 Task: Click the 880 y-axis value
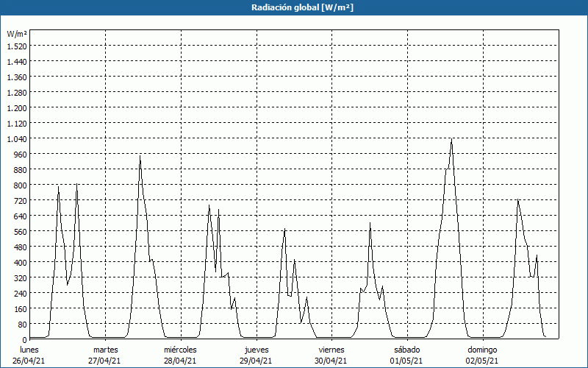click(x=20, y=170)
